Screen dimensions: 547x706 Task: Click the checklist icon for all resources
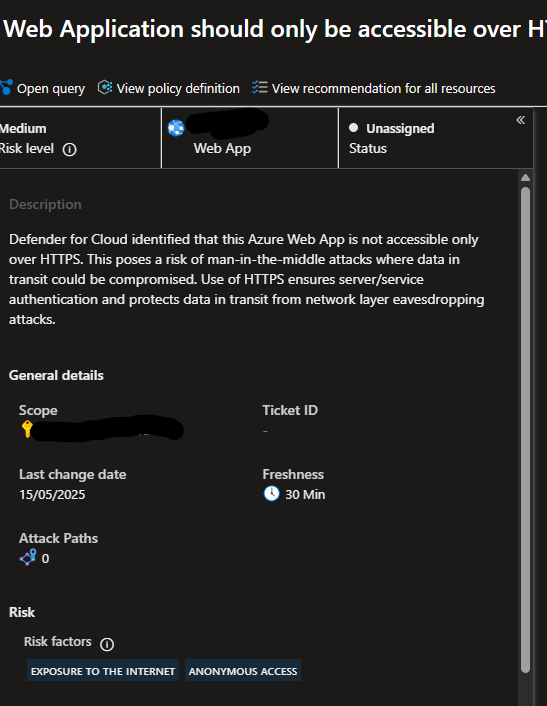tap(260, 87)
